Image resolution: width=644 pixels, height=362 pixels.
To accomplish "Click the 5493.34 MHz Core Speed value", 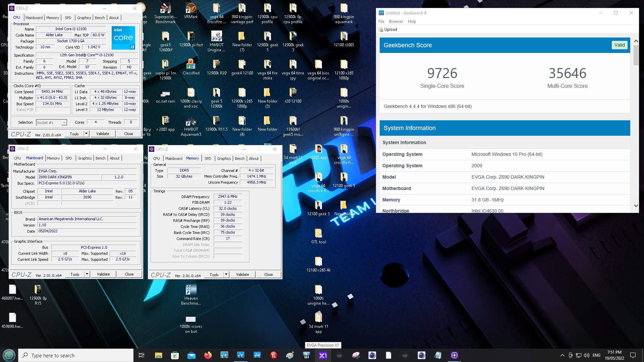I will pos(52,92).
